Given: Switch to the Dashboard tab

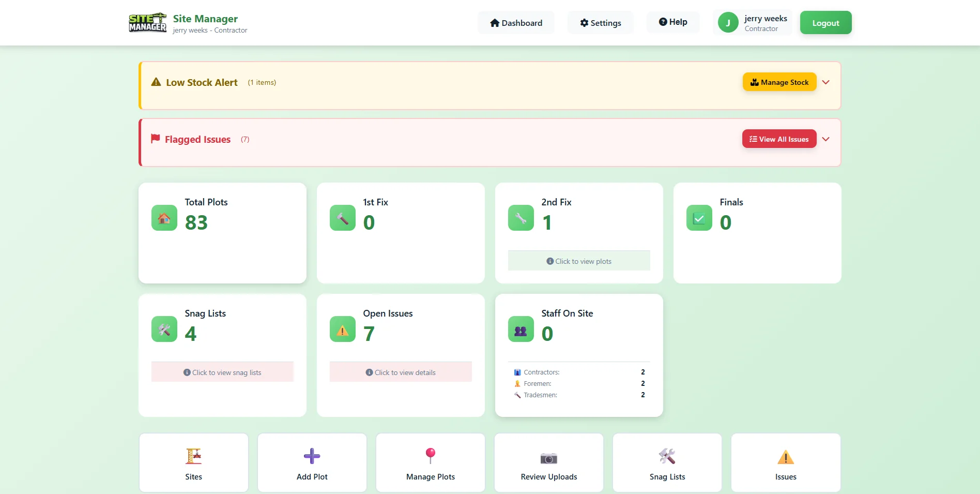Looking at the screenshot, I should click(x=516, y=22).
